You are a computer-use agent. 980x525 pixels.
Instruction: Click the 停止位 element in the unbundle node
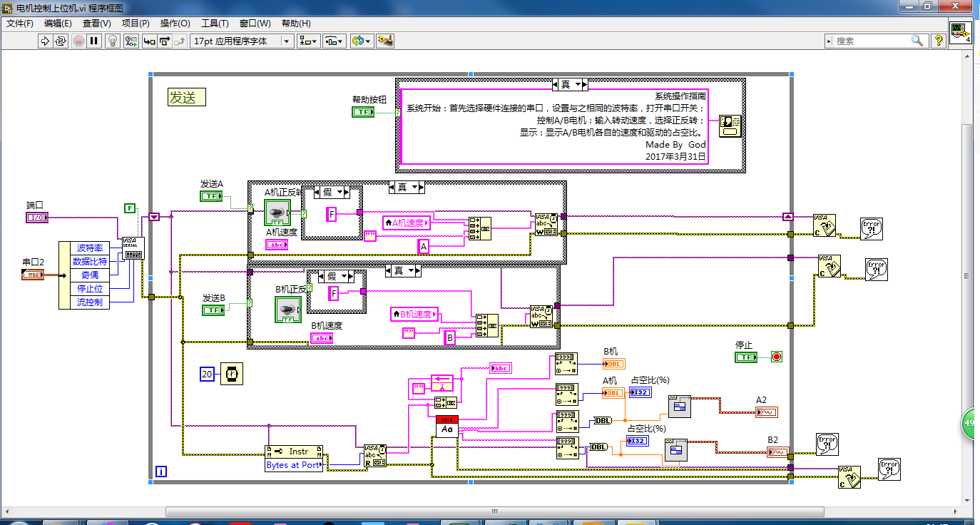[x=89, y=289]
